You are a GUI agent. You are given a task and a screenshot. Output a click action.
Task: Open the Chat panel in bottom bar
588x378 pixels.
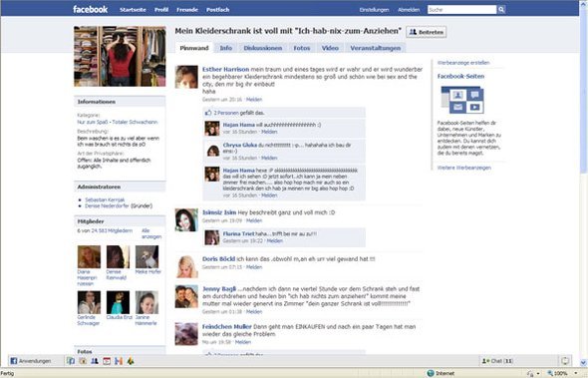tap(497, 361)
